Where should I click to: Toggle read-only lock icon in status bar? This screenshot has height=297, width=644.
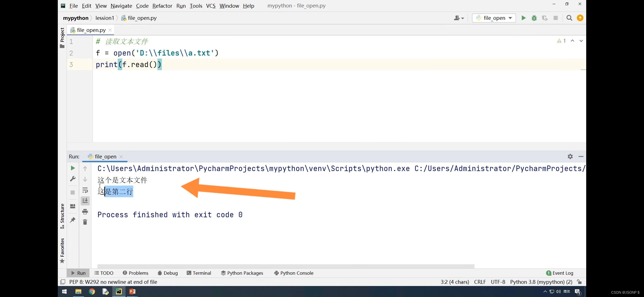pyautogui.click(x=579, y=282)
